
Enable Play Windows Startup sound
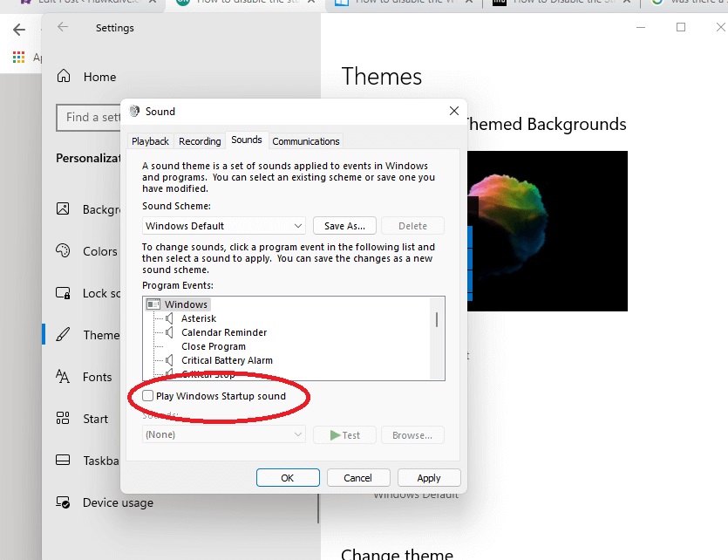tap(147, 396)
